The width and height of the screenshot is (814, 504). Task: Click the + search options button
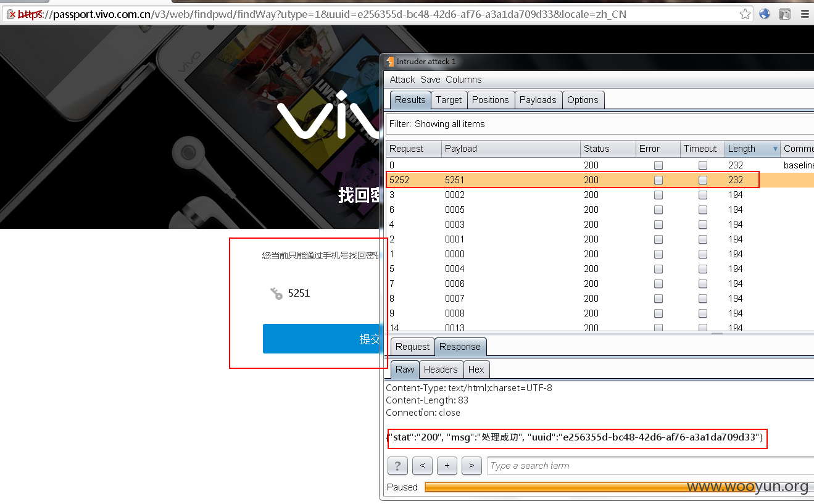coord(447,466)
